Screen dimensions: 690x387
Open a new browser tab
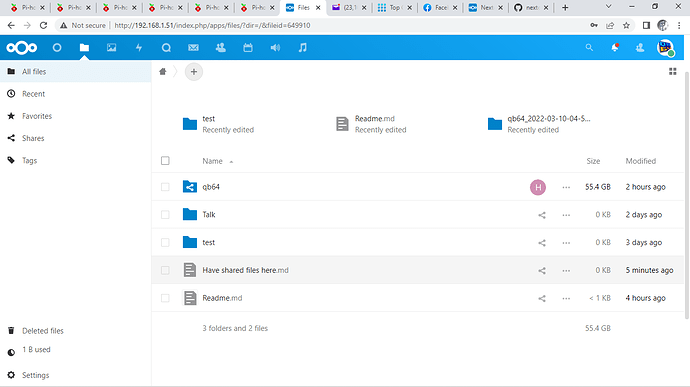[x=565, y=7]
